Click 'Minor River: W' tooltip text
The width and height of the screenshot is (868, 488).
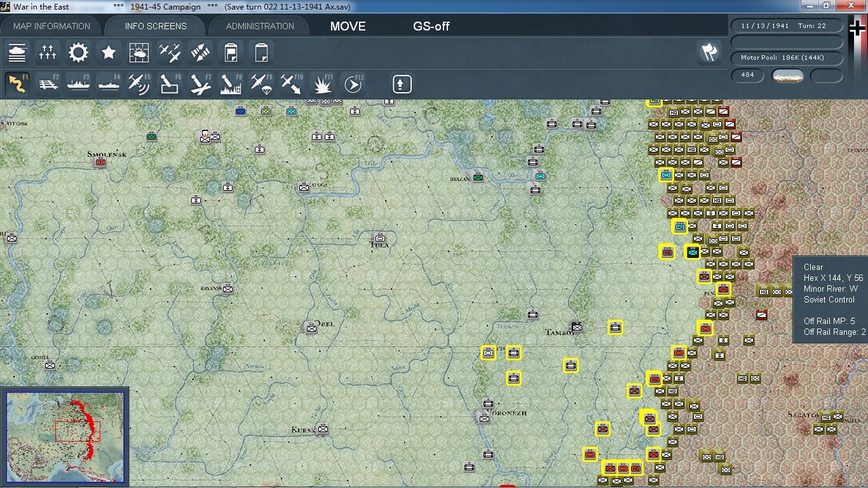(x=831, y=288)
